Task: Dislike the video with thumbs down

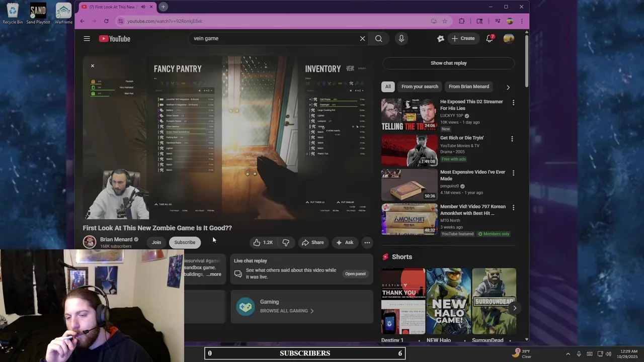Action: 286,242
